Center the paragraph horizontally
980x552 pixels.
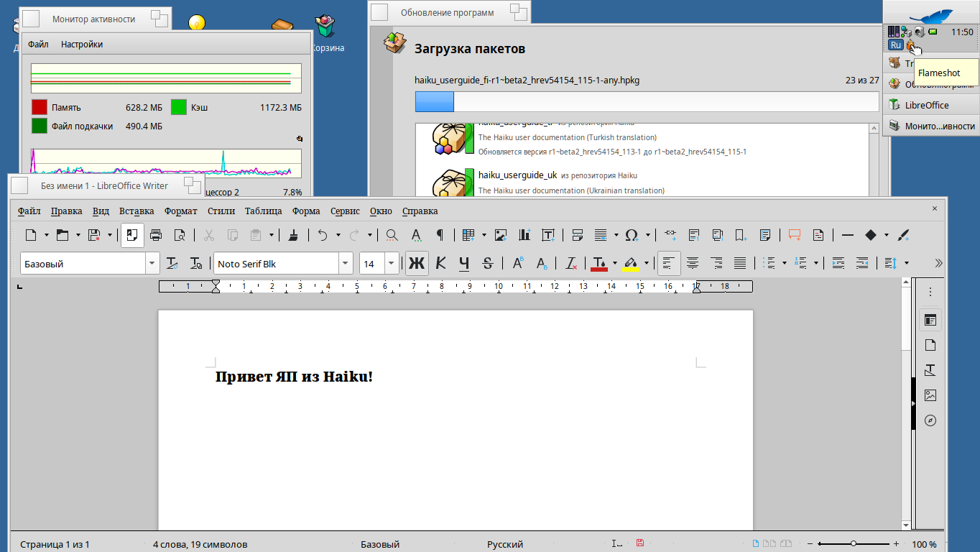693,264
